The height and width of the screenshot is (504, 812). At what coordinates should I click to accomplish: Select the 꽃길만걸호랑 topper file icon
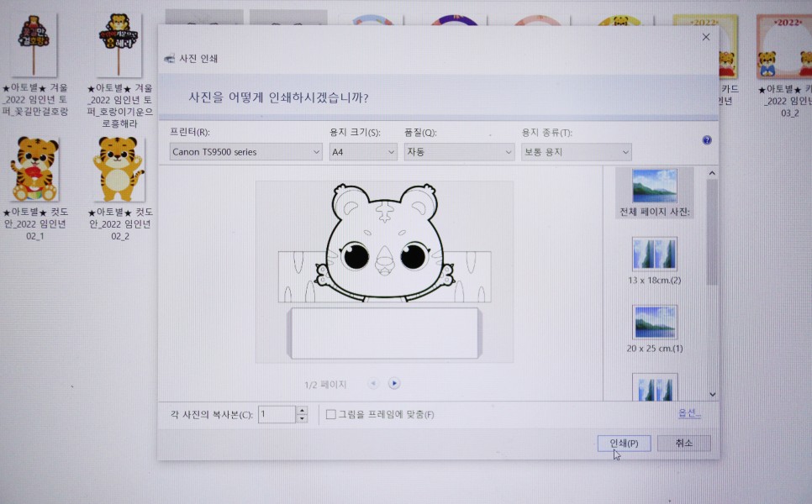[34, 45]
